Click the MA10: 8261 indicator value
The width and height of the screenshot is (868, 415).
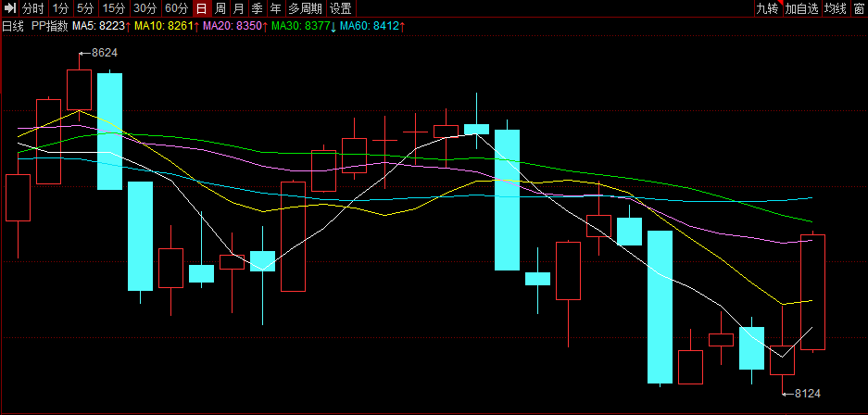(167, 25)
